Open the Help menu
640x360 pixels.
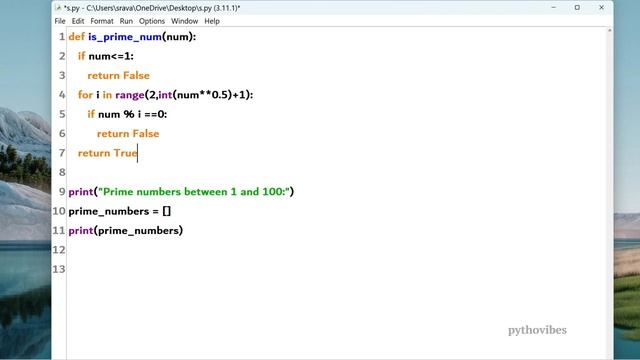(212, 21)
